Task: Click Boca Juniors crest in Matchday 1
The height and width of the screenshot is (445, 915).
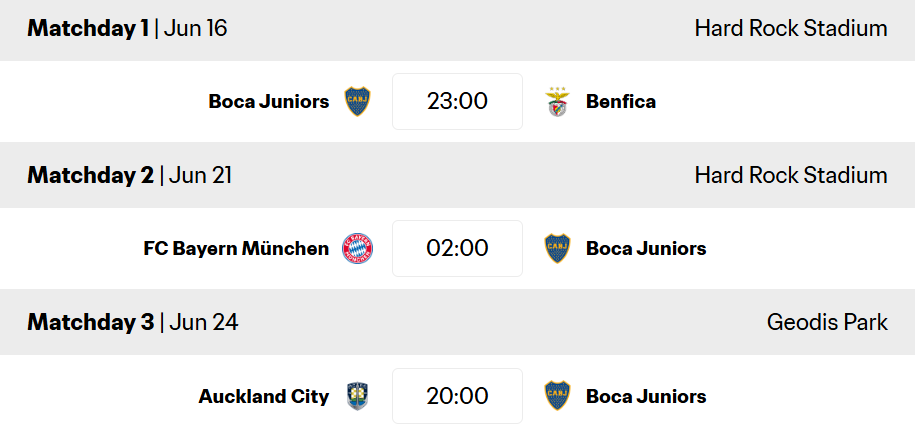Action: tap(357, 101)
